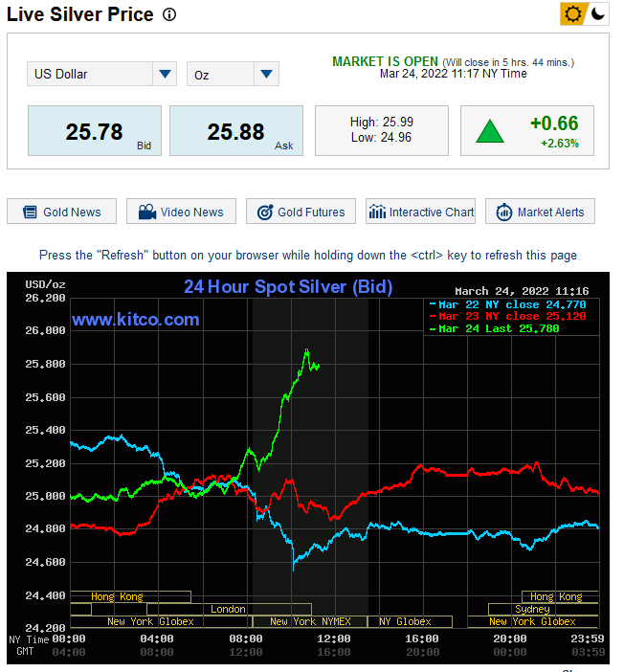This screenshot has height=672, width=624.
Task: Click the www.kitco.com link on the chart
Action: point(136,320)
